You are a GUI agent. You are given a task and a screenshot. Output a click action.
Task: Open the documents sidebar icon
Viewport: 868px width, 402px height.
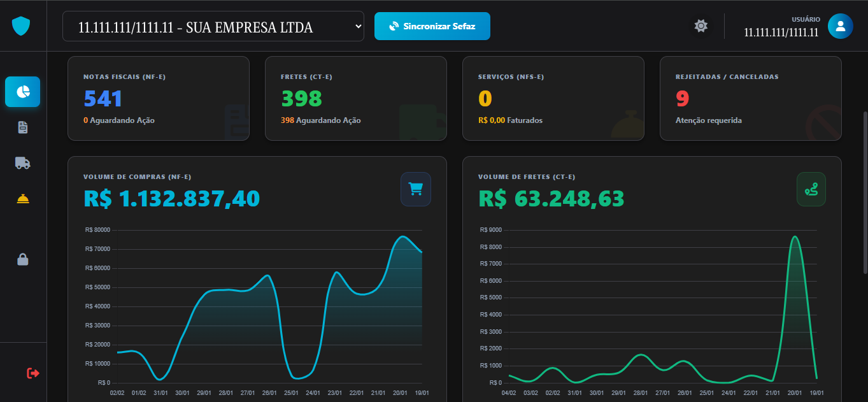[23, 127]
